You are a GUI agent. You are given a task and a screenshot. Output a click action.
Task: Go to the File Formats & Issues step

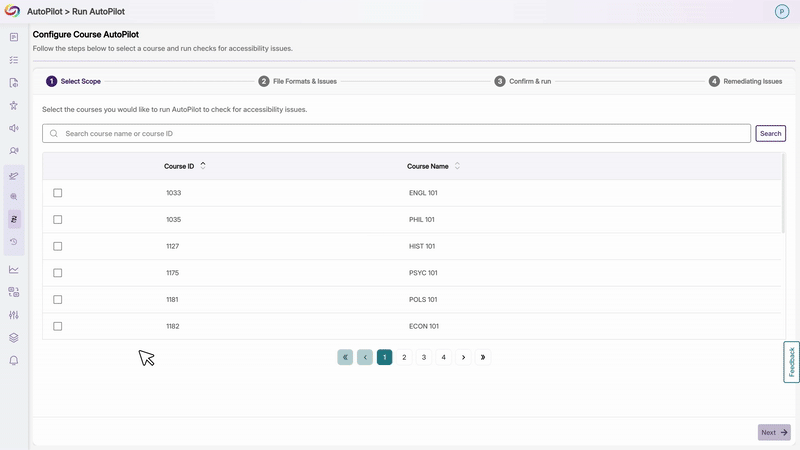pos(304,81)
